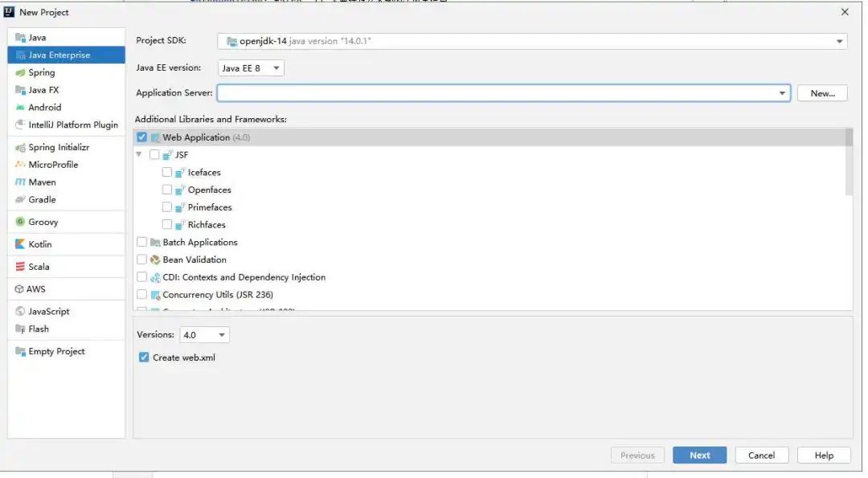
Task: Open the Versions 4.0 dropdown
Action: [x=204, y=335]
